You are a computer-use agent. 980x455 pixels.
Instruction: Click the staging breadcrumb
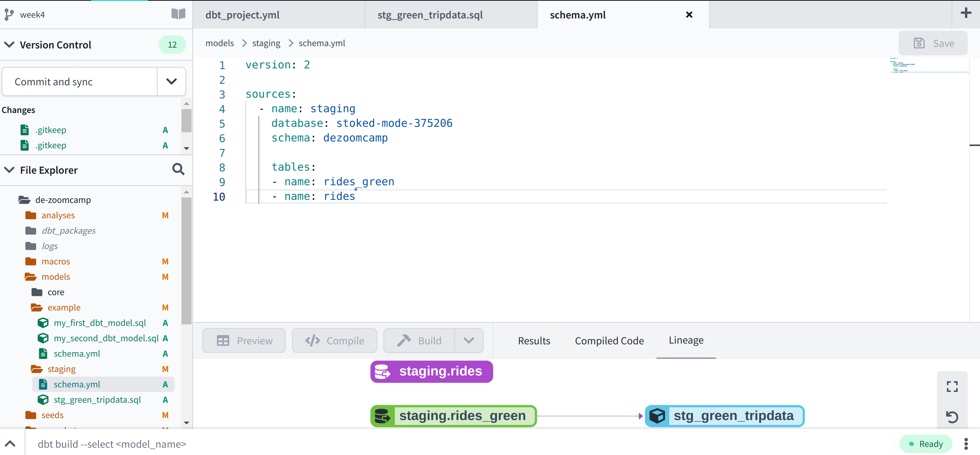[266, 43]
